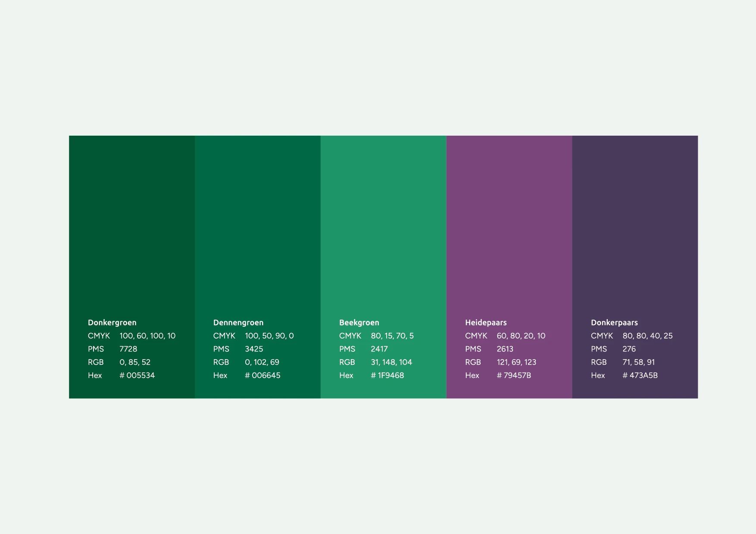Click the Donkerpaars title label

click(614, 323)
